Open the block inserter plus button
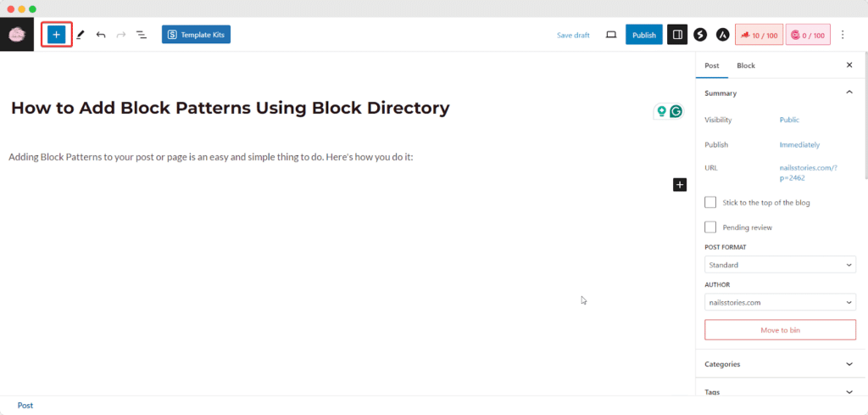 coord(57,34)
